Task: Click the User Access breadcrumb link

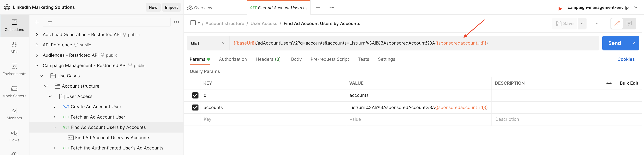Action: click(264, 24)
